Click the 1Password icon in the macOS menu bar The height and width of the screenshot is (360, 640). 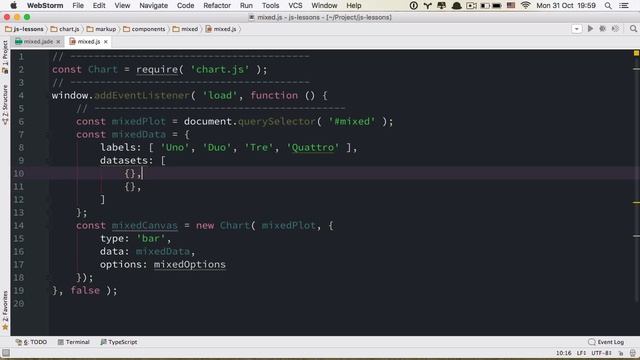pyautogui.click(x=413, y=5)
